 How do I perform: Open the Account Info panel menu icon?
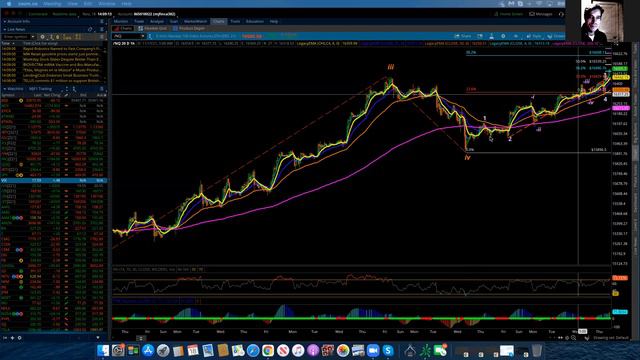click(102, 21)
